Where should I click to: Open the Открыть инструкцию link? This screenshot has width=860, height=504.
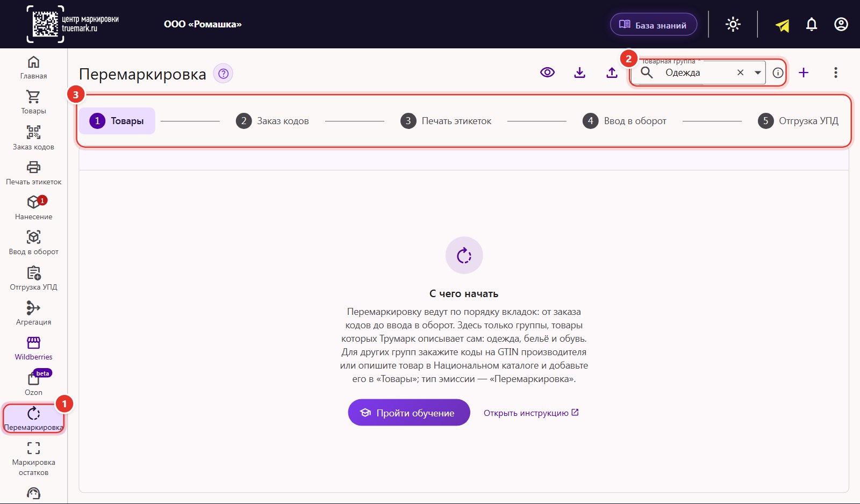pyautogui.click(x=531, y=413)
